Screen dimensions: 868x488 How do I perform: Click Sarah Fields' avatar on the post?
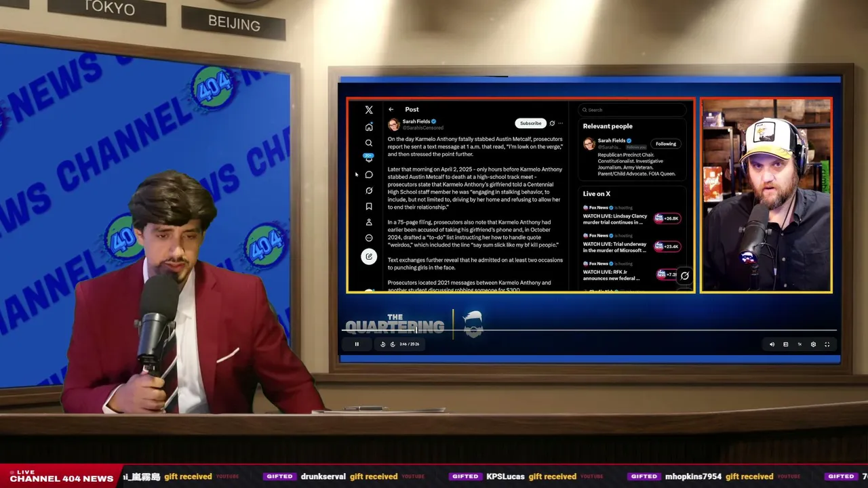tap(394, 125)
